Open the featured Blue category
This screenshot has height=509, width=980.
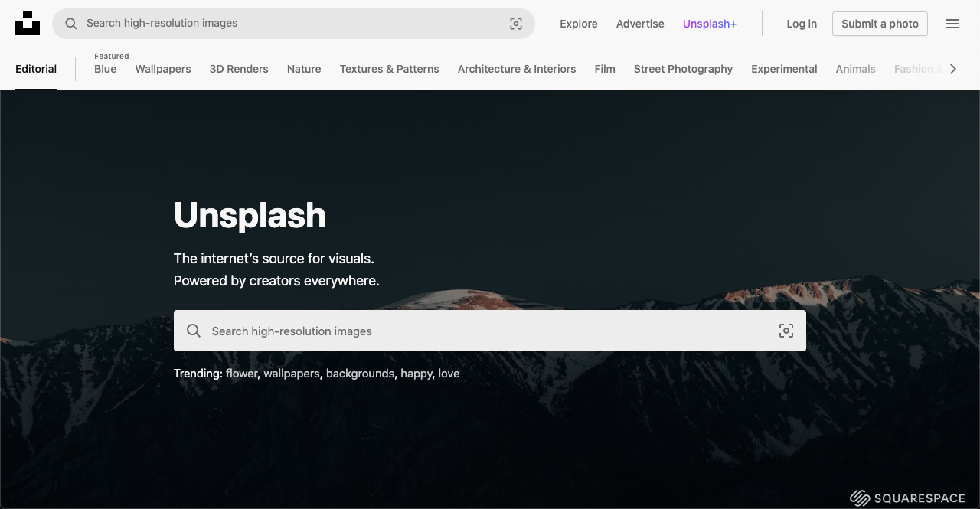pyautogui.click(x=106, y=69)
